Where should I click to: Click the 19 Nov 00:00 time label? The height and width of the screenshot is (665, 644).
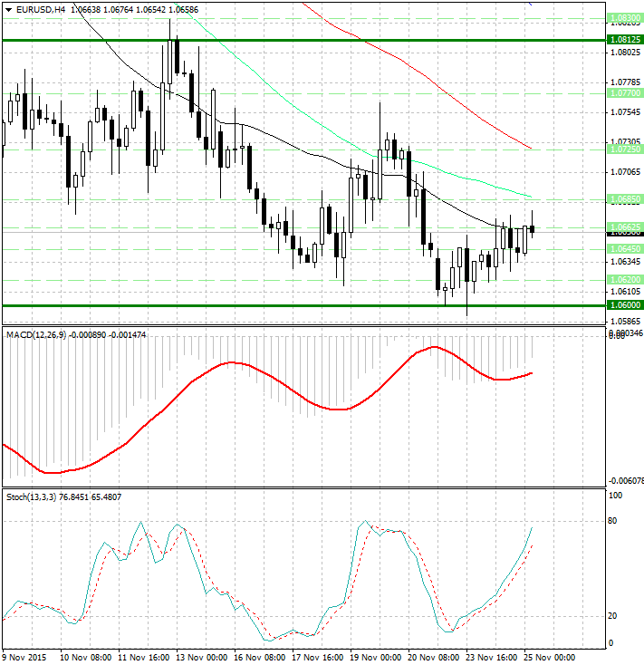click(x=376, y=658)
